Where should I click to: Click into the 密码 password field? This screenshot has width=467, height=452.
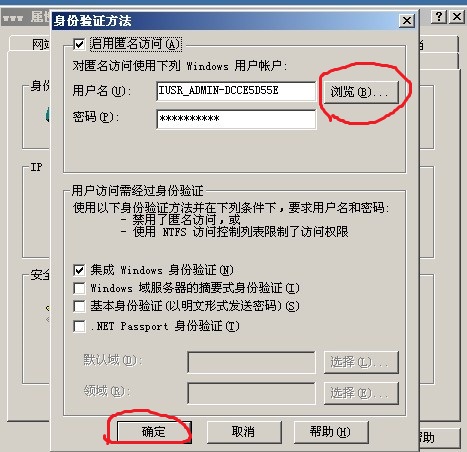[236, 119]
